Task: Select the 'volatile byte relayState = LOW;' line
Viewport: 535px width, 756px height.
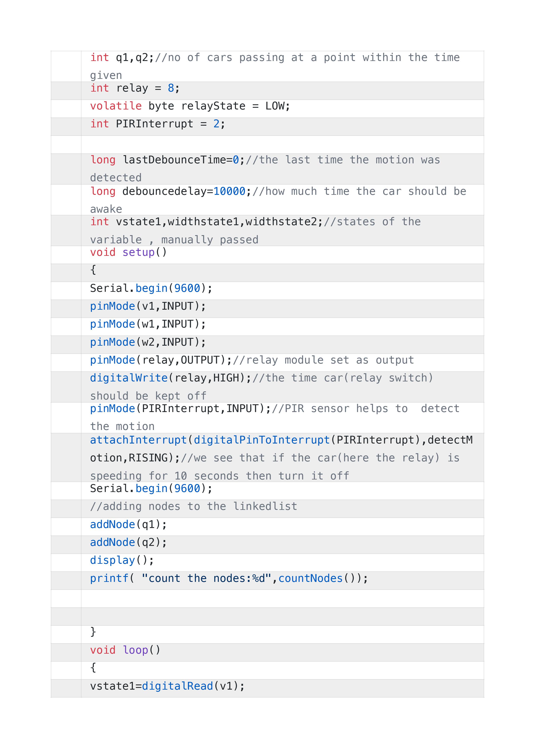Action: point(190,106)
